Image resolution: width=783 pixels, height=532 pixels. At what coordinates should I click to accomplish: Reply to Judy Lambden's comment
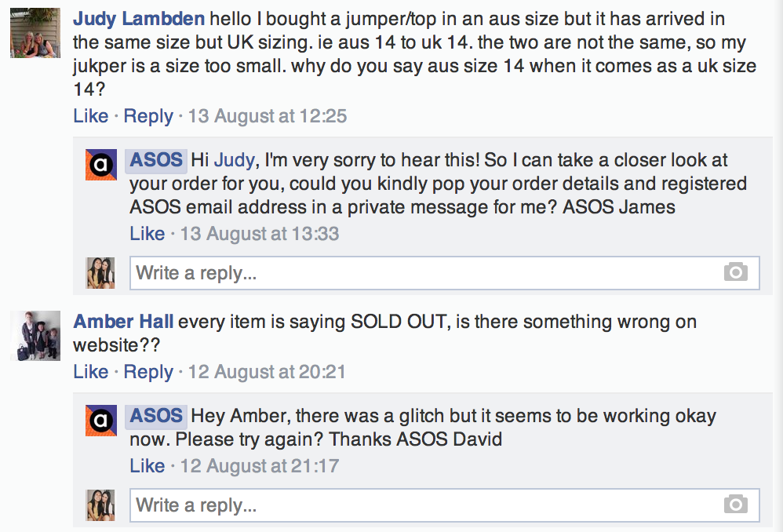pyautogui.click(x=148, y=116)
